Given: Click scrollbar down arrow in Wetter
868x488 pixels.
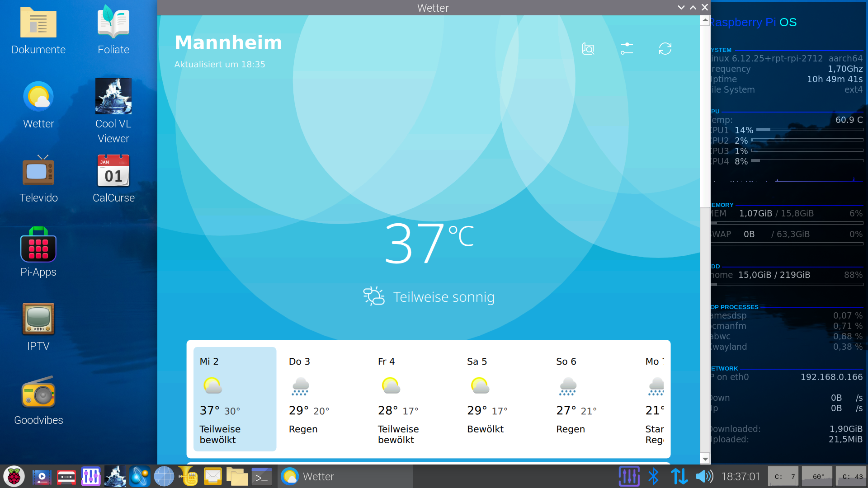Looking at the screenshot, I should point(705,459).
